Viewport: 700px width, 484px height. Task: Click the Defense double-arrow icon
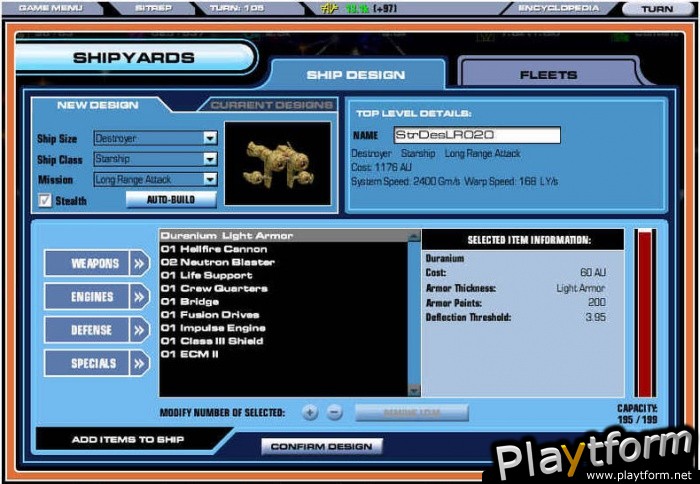(139, 330)
